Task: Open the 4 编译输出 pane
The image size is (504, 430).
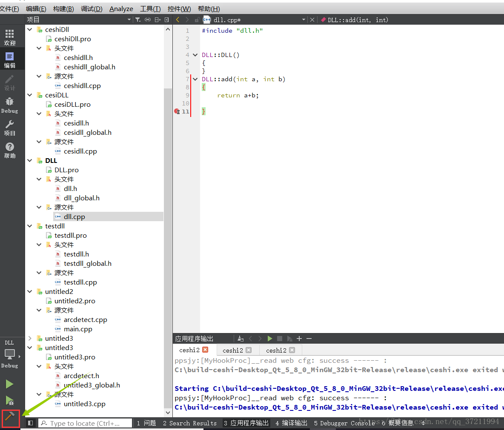Action: (x=291, y=422)
